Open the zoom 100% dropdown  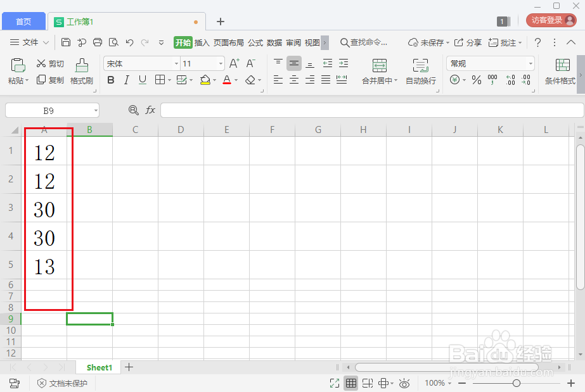[439, 383]
